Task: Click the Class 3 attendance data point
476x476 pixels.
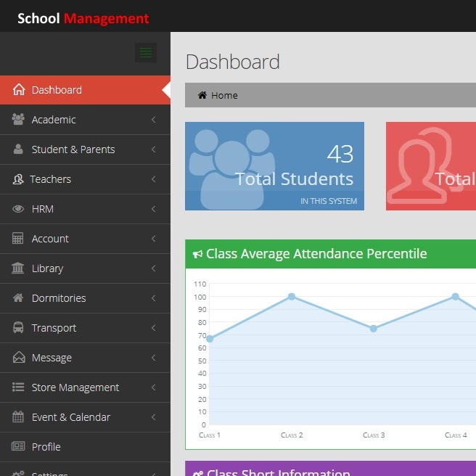Action: 374,329
